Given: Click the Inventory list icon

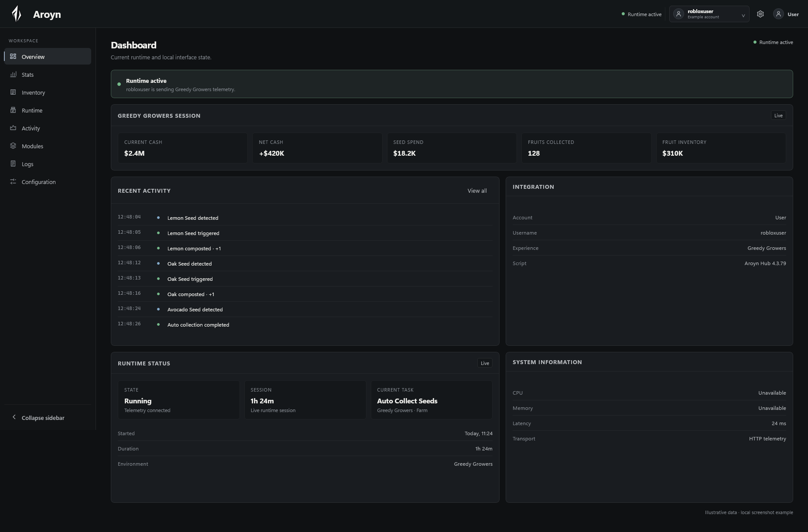Looking at the screenshot, I should (x=13, y=92).
